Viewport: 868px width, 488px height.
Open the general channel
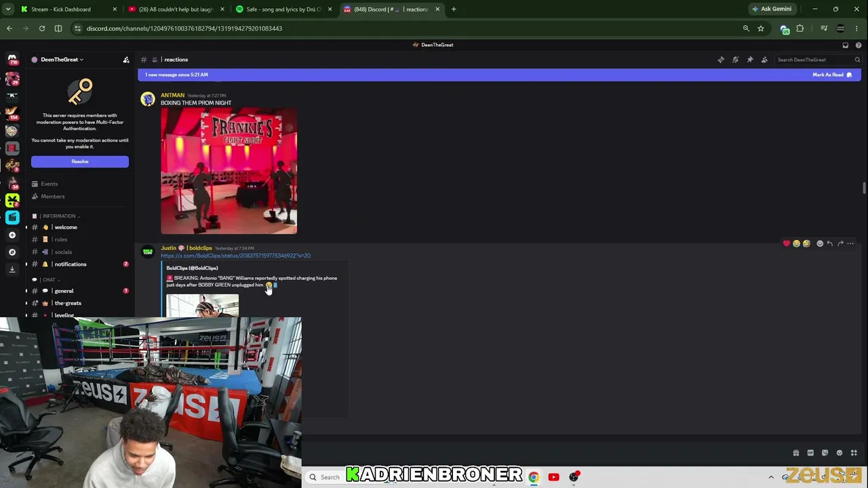(x=80, y=291)
